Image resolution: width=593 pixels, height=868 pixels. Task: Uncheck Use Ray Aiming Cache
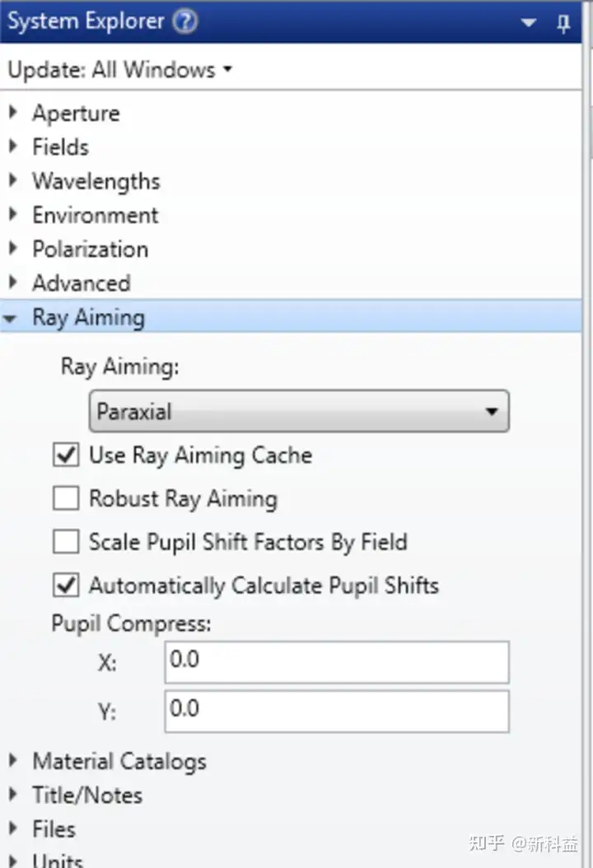65,455
